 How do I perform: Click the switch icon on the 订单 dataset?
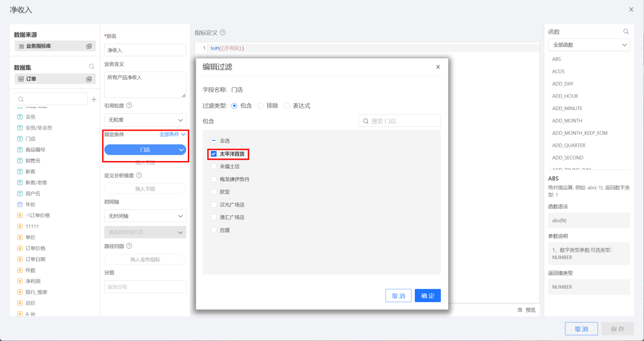[x=89, y=79]
